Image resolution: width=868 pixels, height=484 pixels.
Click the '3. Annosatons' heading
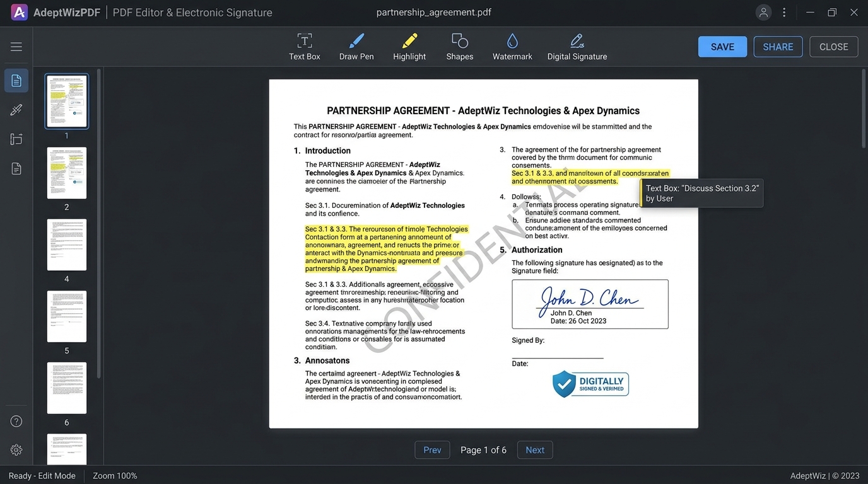point(322,360)
